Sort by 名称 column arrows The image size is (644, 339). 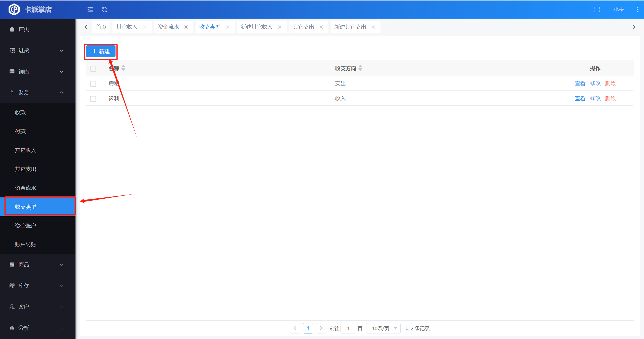[123, 68]
